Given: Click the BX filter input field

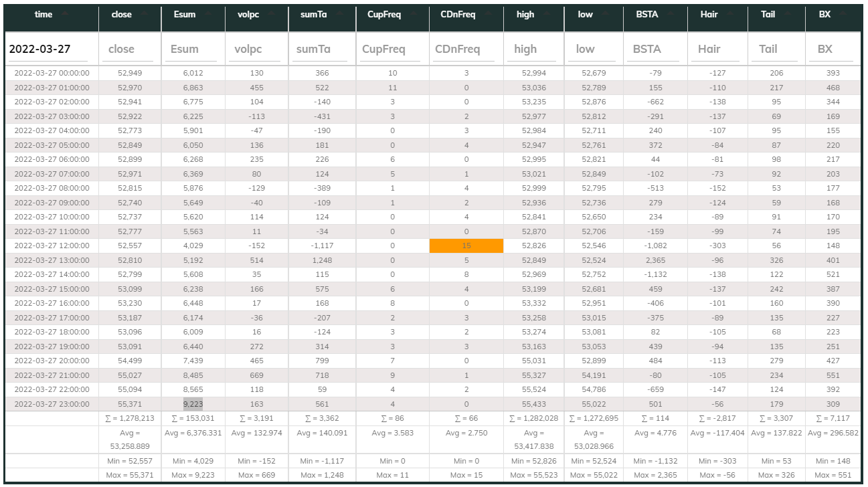Looking at the screenshot, I should pyautogui.click(x=834, y=49).
